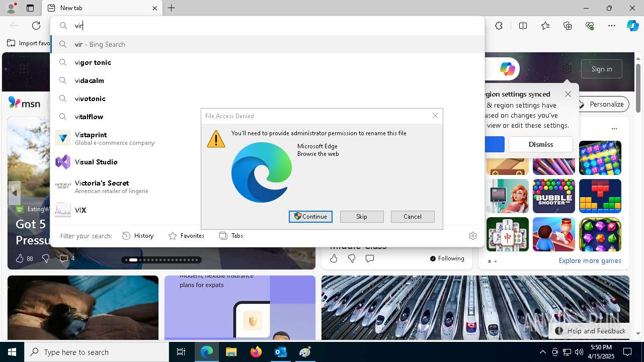Click the Personalize button

(602, 104)
